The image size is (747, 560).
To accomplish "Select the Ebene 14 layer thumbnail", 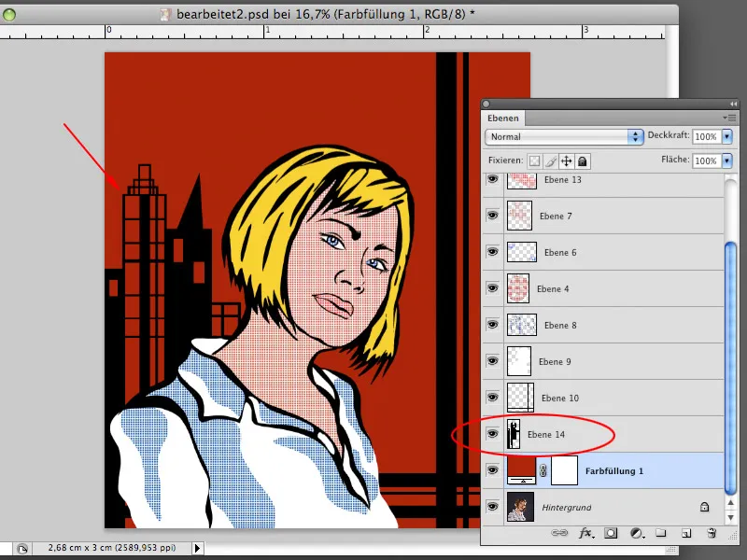I will coord(514,434).
